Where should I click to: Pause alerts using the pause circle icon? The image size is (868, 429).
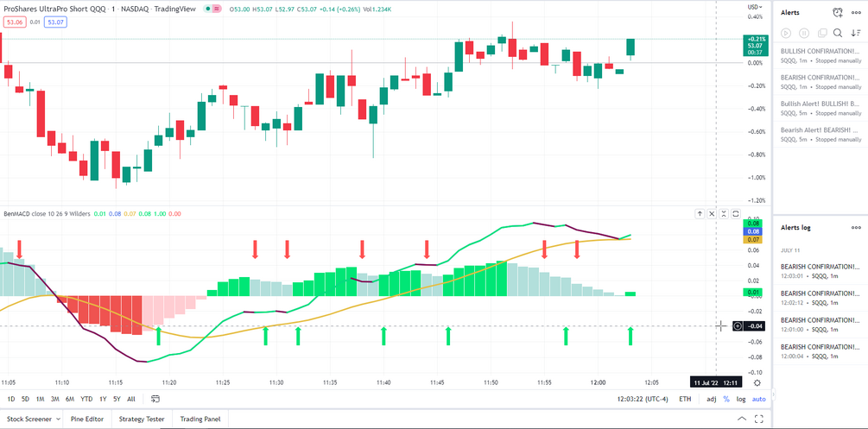pos(804,33)
